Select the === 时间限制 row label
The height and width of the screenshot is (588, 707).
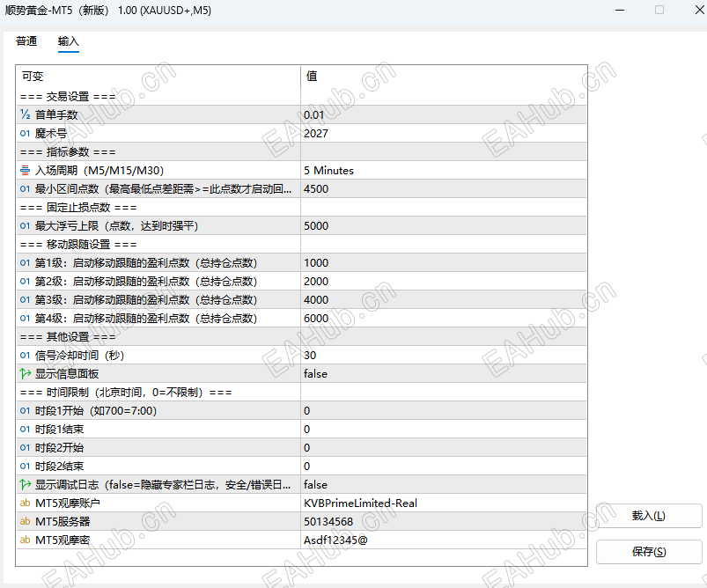click(126, 393)
